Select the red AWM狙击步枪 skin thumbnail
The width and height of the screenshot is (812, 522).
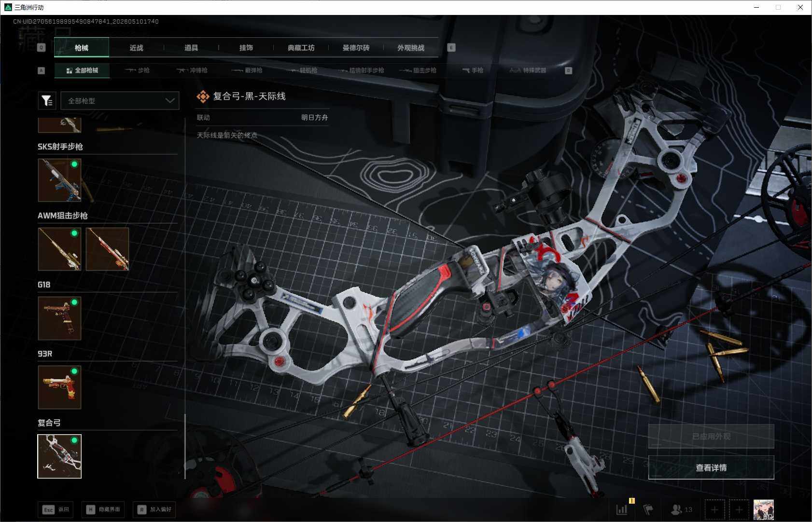(x=107, y=249)
